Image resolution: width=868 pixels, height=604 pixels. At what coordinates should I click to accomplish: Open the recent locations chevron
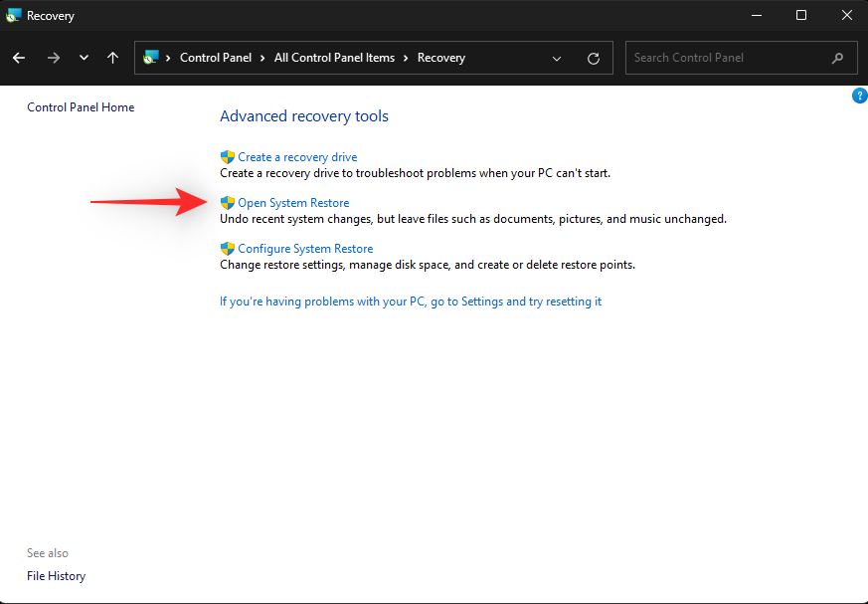click(x=84, y=57)
